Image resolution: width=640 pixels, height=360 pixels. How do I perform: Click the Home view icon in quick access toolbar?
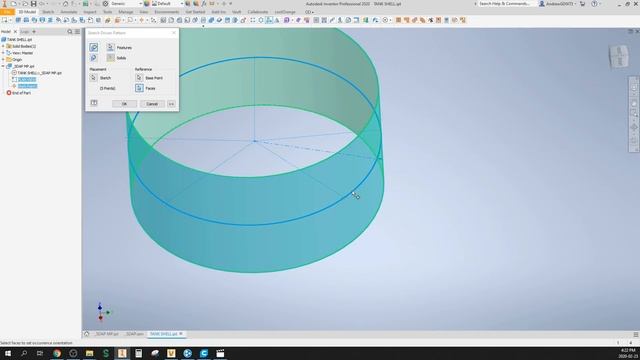(65, 4)
